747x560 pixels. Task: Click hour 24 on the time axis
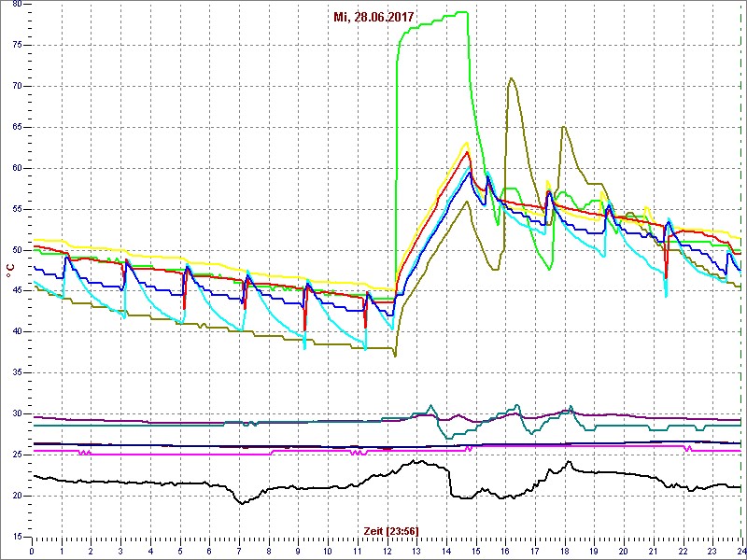pyautogui.click(x=741, y=552)
